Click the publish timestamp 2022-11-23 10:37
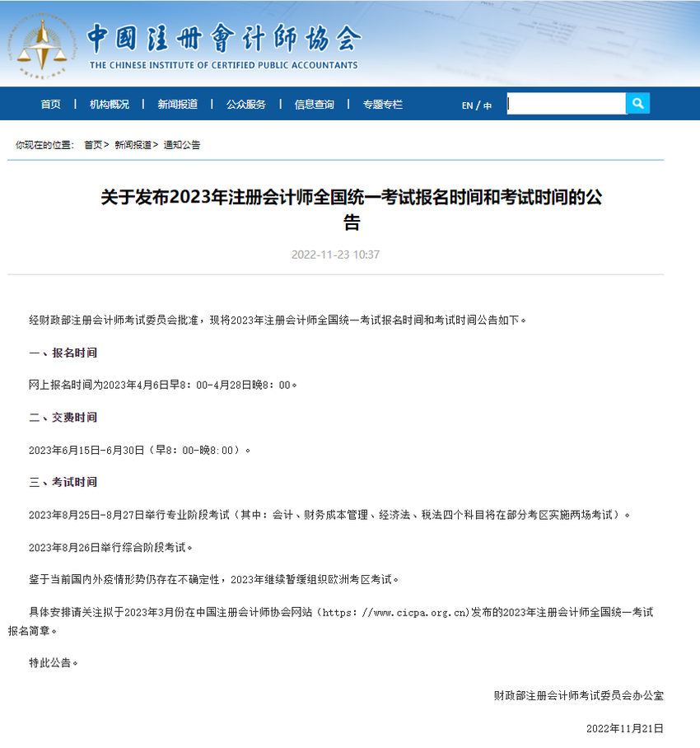 (x=336, y=255)
